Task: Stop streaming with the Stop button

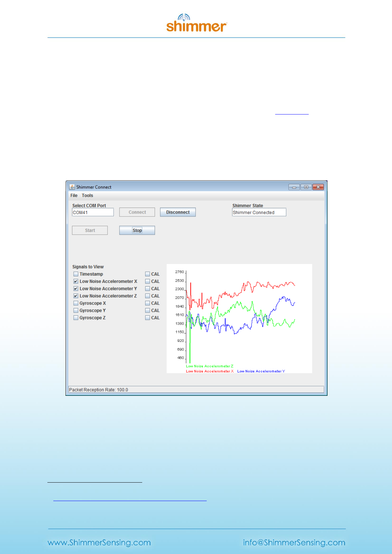Action: click(137, 230)
